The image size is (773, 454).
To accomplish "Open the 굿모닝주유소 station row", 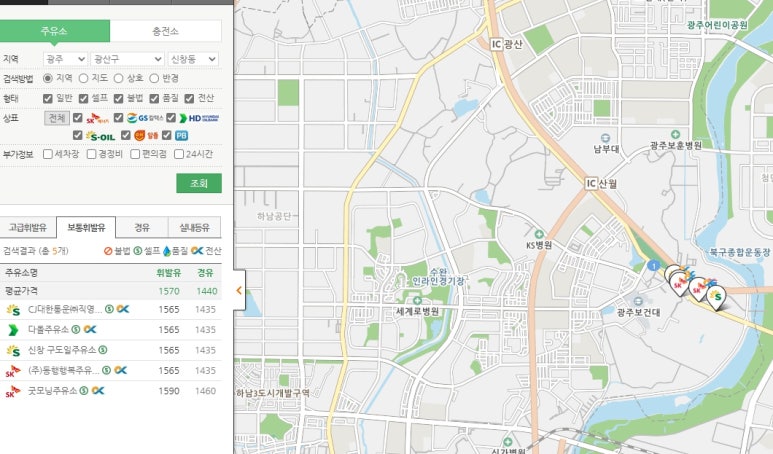I will [110, 391].
